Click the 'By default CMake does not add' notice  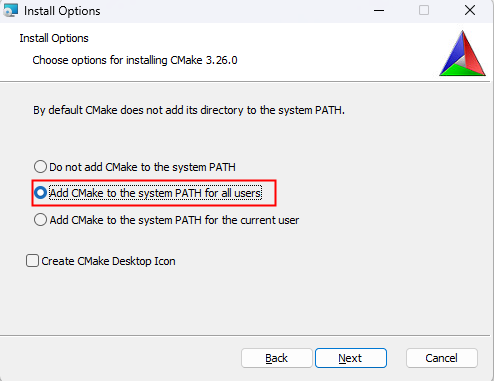point(189,110)
